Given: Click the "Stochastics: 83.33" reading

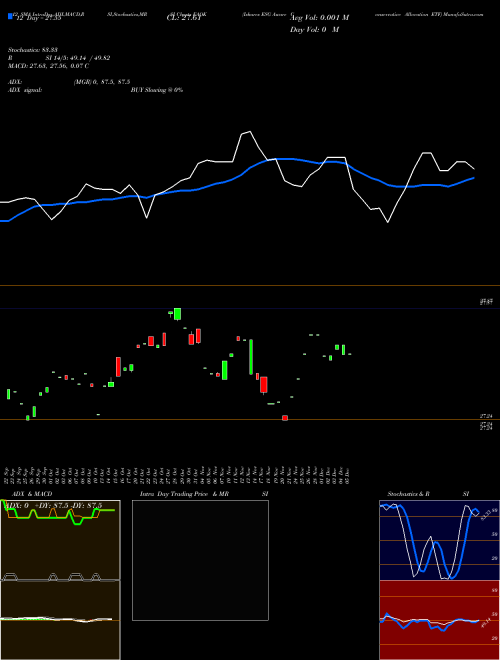Looking at the screenshot, I should point(33,50).
